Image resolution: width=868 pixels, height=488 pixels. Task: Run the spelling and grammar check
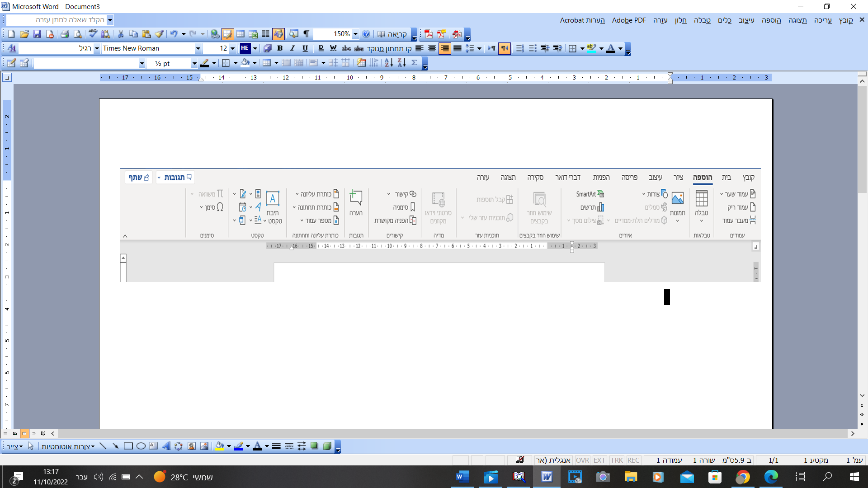tap(93, 34)
